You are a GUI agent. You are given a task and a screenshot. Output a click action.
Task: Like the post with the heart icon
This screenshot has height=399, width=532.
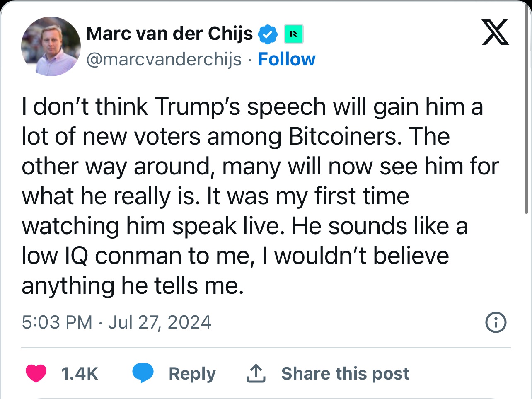(36, 373)
